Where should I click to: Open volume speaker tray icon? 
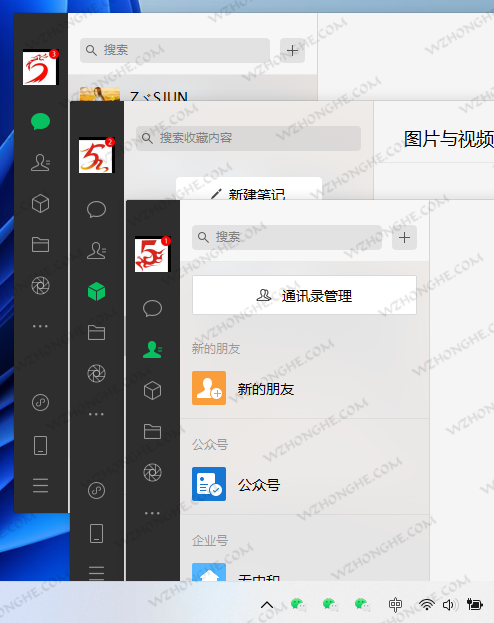click(x=449, y=605)
